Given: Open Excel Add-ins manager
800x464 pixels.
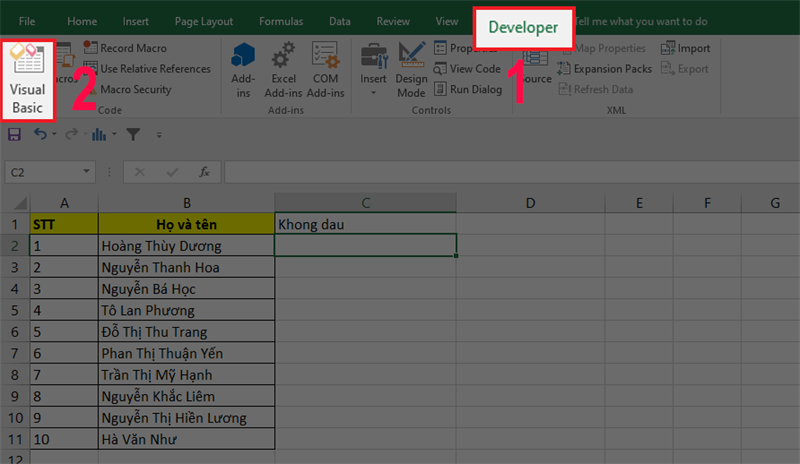Looking at the screenshot, I should pos(283,70).
